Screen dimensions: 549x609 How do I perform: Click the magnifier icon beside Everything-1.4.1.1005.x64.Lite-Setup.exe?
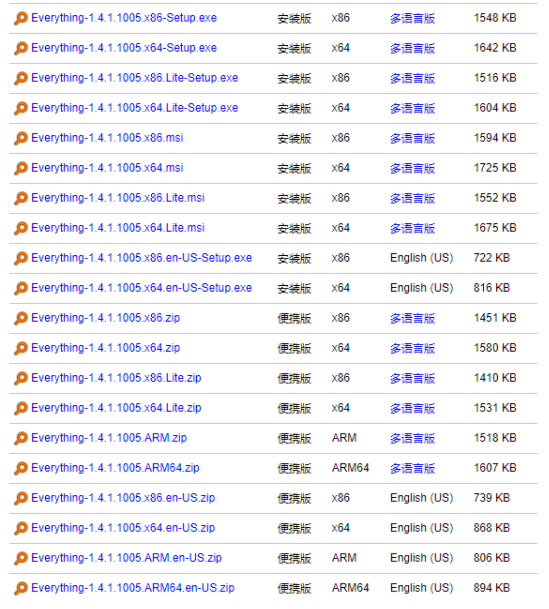click(x=21, y=108)
